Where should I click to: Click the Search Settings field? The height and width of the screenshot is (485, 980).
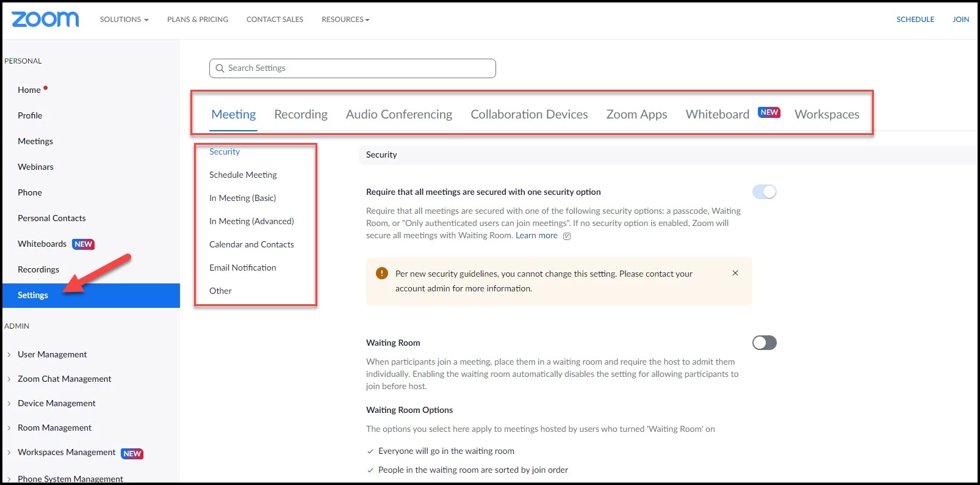tap(352, 68)
